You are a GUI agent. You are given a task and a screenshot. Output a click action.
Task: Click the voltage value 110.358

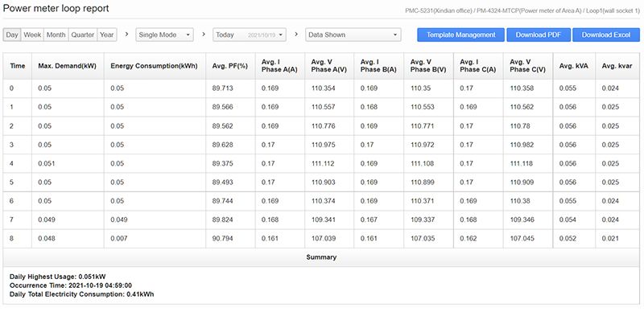click(522, 88)
